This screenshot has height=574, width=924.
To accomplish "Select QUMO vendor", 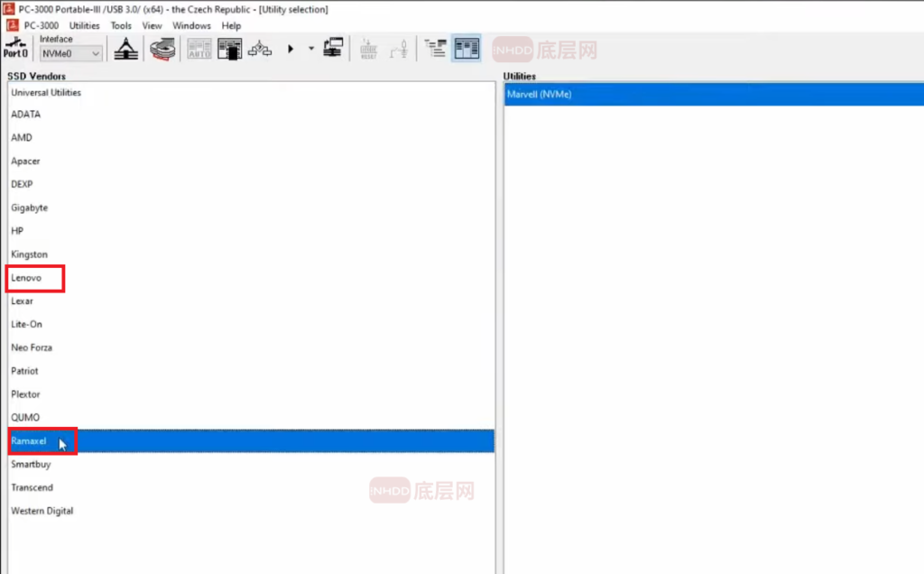I will 252,417.
